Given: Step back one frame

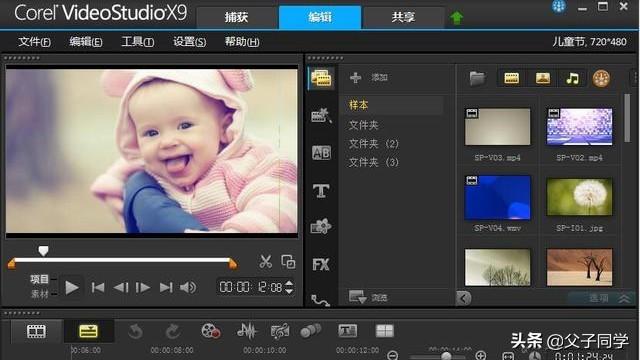Looking at the screenshot, I should tap(121, 288).
